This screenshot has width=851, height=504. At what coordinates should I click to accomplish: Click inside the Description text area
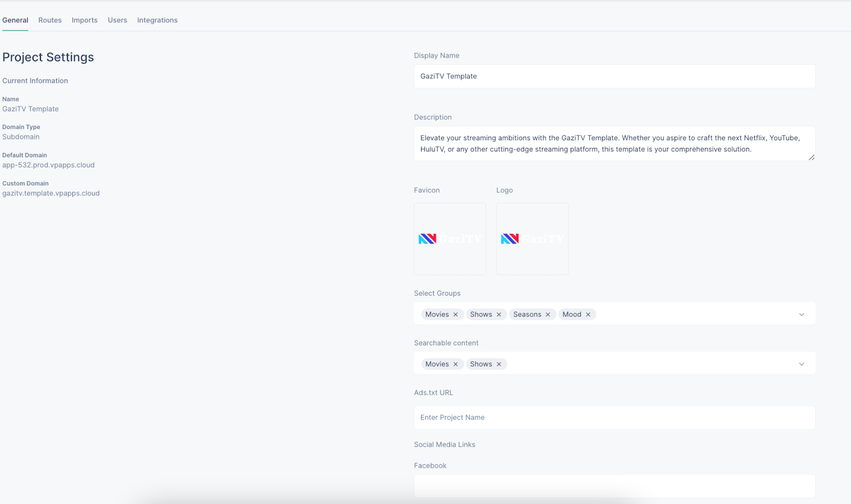(614, 144)
